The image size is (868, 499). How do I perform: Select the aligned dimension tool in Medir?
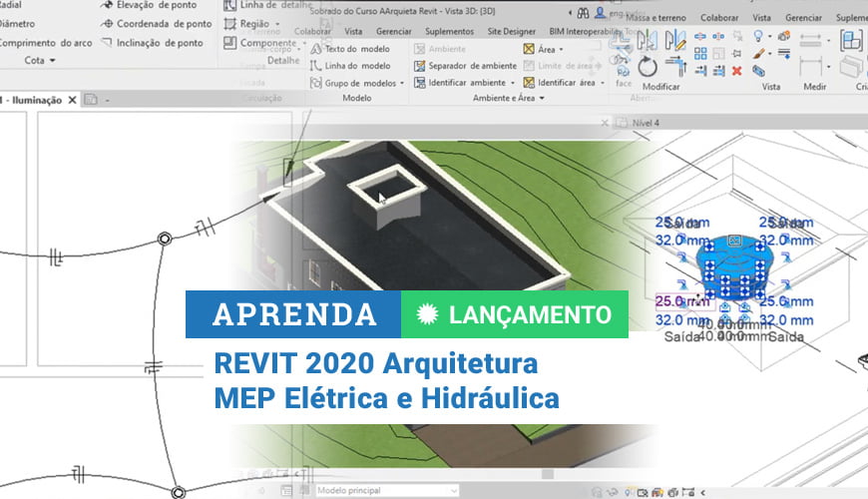pos(810,41)
